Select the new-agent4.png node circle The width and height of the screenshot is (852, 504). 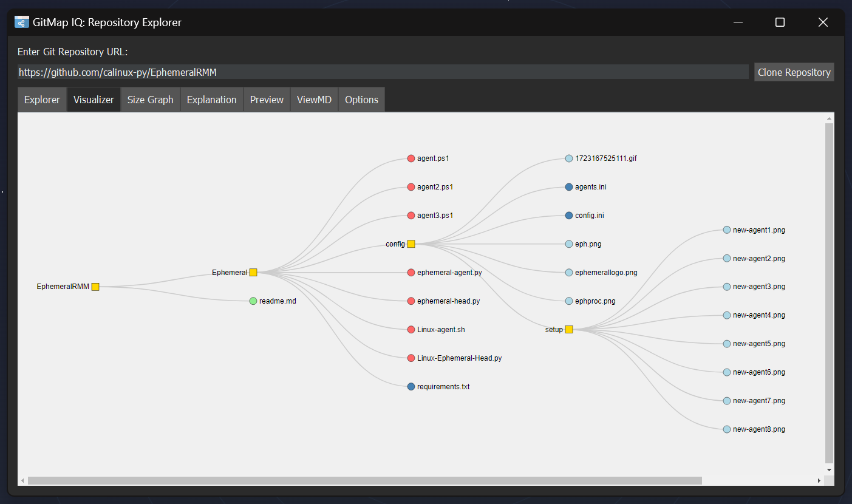pos(727,315)
